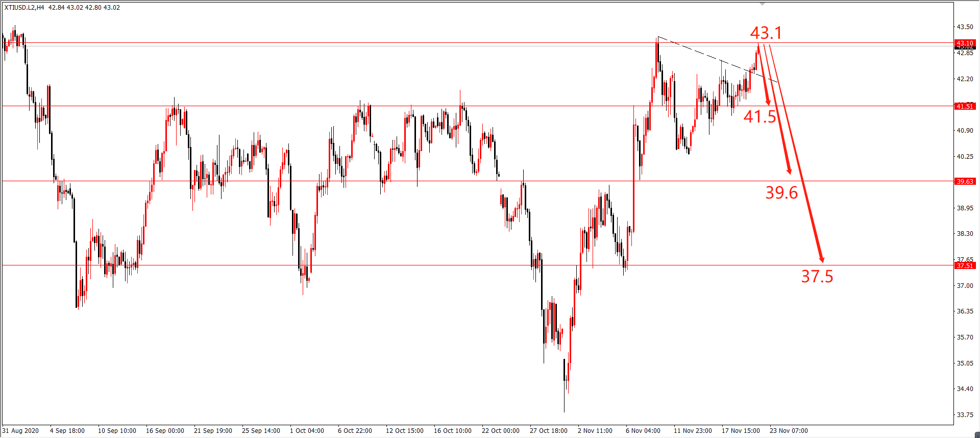The image size is (980, 438).
Task: Click the 2 Nov 11:00 date label
Action: [595, 431]
